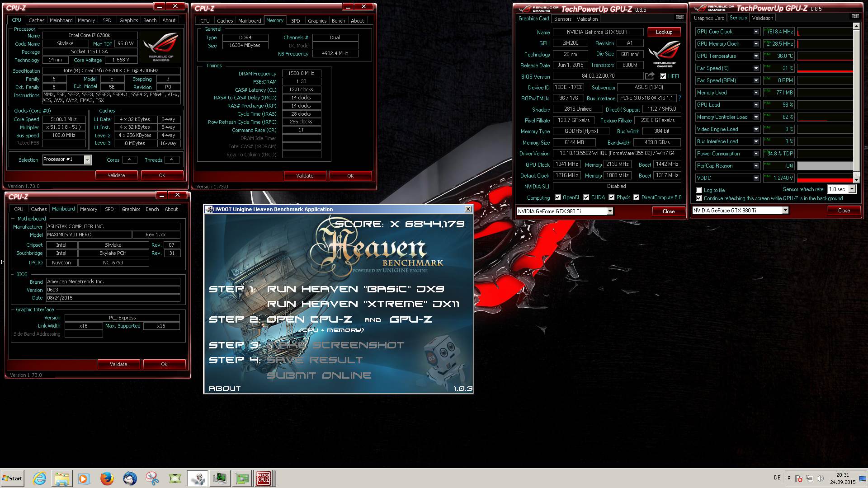This screenshot has width=868, height=488.
Task: Click the green monitor graph taskbar icon
Action: click(220, 478)
